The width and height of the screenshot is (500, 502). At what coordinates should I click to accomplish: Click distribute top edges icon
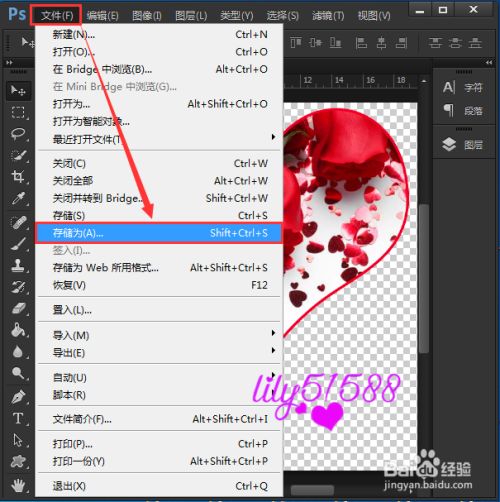tap(435, 43)
